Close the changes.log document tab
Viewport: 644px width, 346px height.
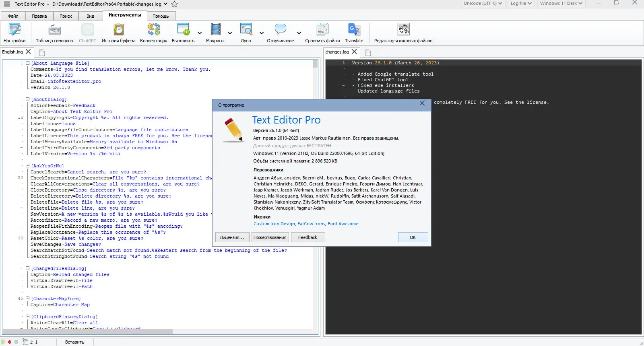[x=354, y=51]
